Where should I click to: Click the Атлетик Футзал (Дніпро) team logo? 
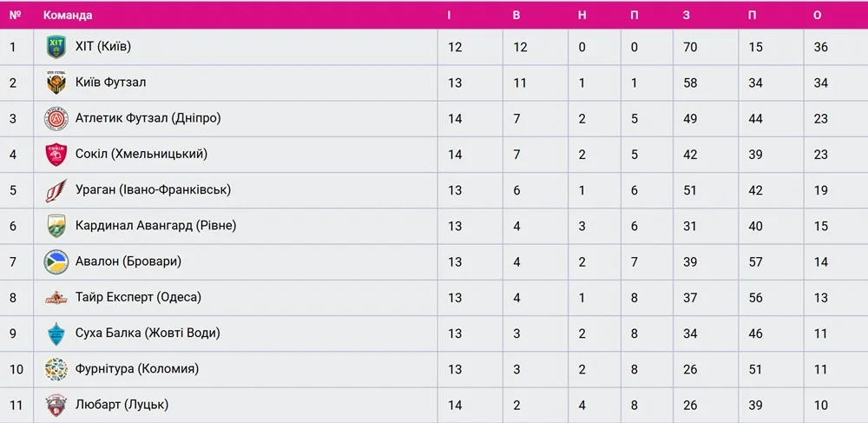[x=56, y=118]
